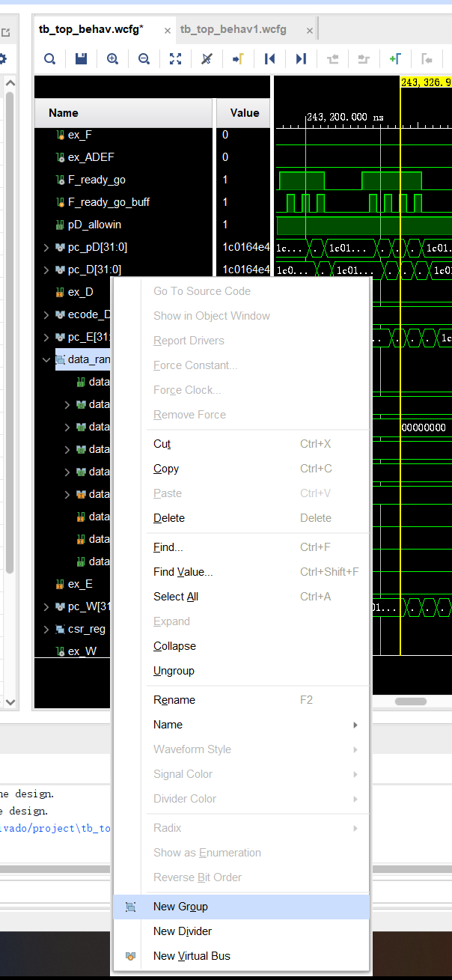Image resolution: width=452 pixels, height=980 pixels.
Task: Select the F_ready_go signal row
Action: (97, 180)
